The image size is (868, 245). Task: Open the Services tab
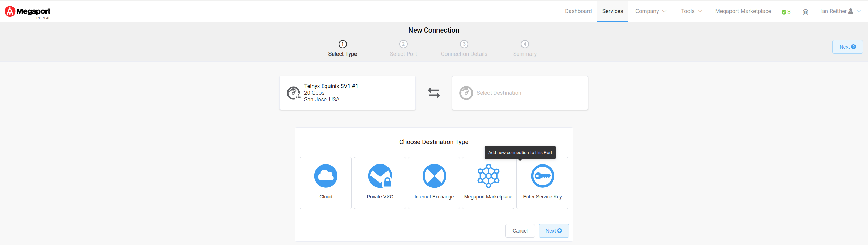(x=613, y=11)
